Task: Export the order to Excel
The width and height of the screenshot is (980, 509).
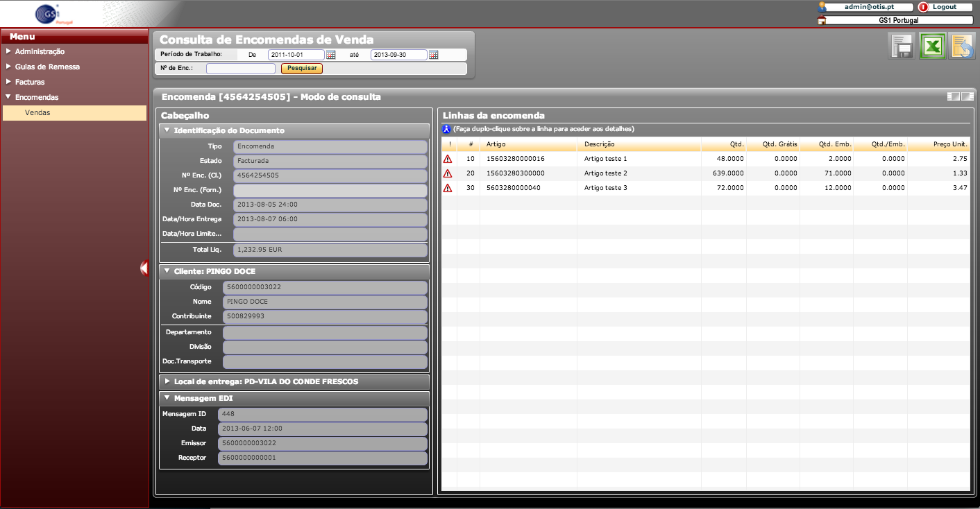Action: (x=932, y=47)
